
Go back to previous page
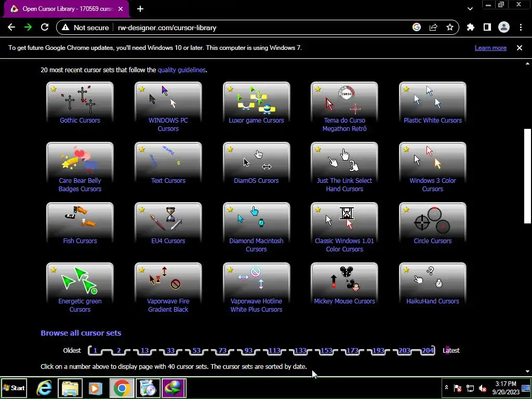[11, 28]
